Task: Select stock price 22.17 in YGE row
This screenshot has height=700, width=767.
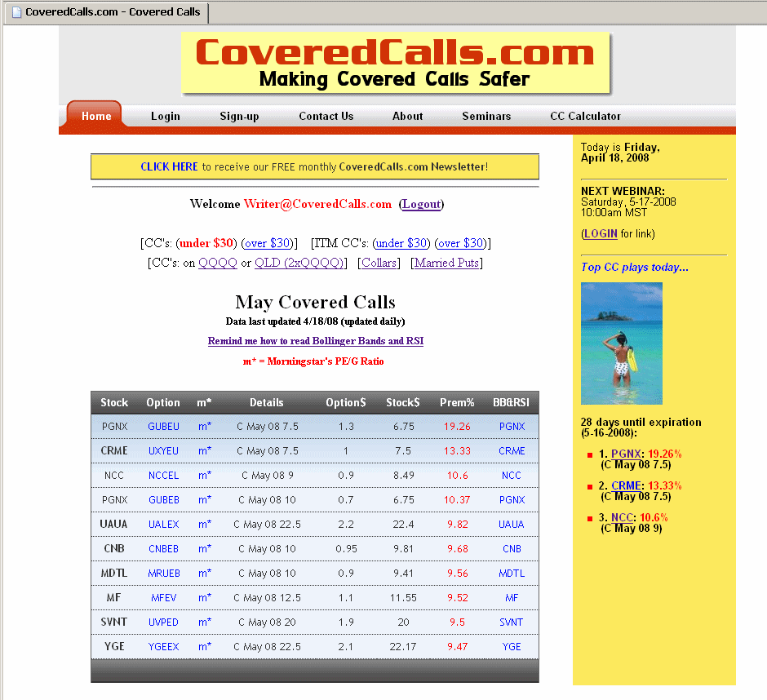Action: [403, 647]
